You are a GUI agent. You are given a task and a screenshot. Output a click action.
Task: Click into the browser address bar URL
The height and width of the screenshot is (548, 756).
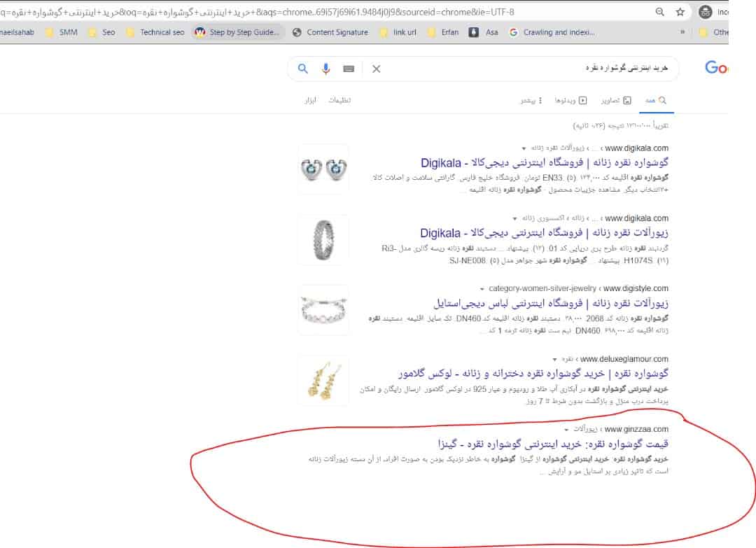pyautogui.click(x=258, y=12)
